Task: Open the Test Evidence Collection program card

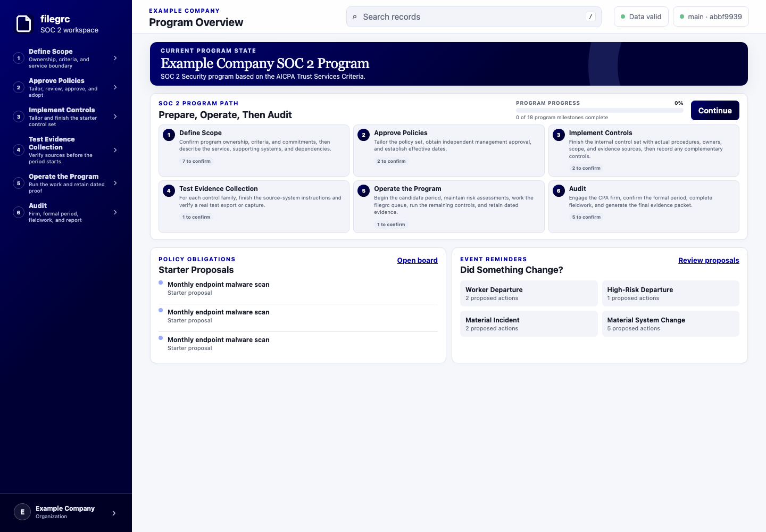Action: coord(254,206)
